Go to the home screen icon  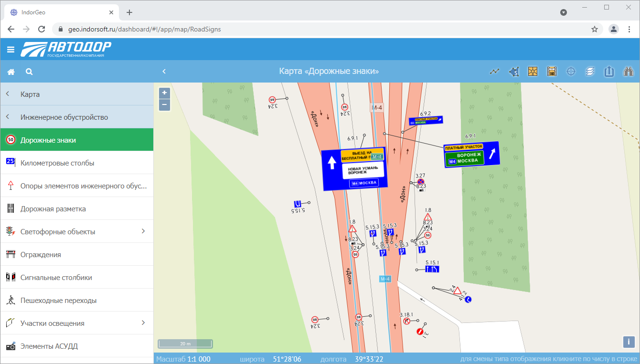[11, 72]
